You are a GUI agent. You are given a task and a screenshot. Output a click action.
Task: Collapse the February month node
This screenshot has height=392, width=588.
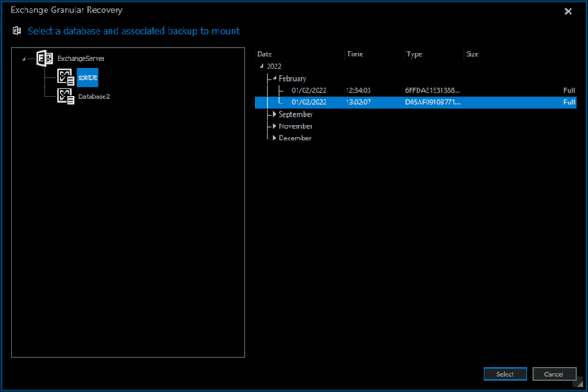pos(274,78)
